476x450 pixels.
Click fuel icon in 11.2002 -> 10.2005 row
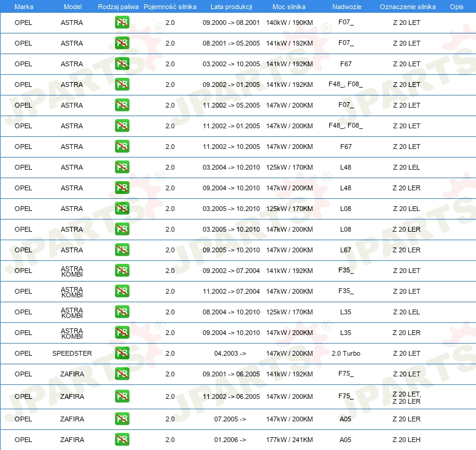(x=122, y=147)
